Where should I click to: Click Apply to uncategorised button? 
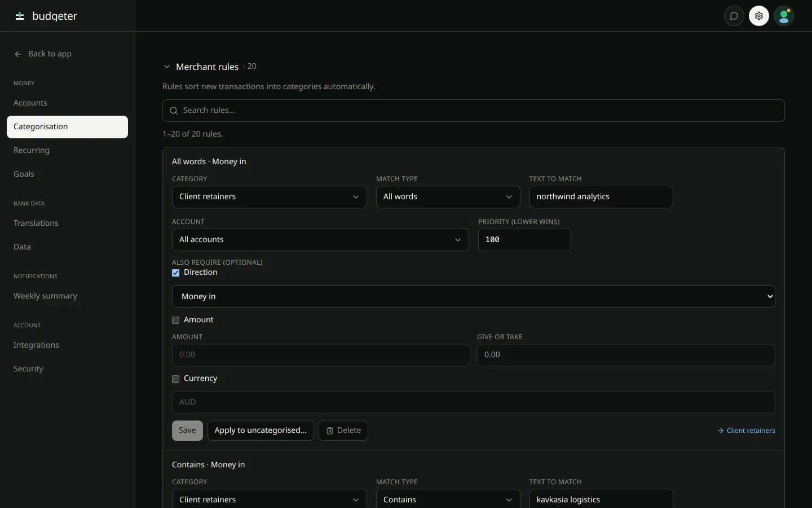[x=261, y=431]
